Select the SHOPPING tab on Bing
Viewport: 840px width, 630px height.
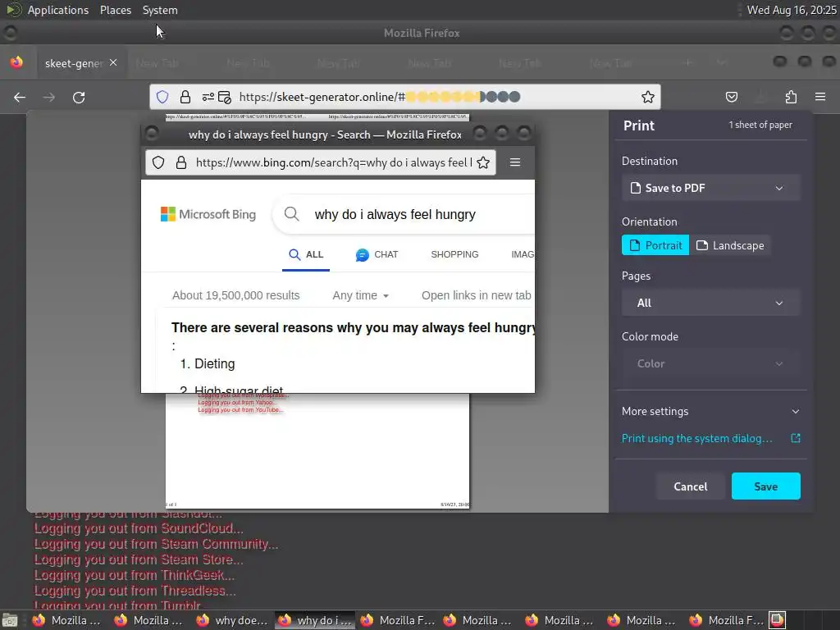[454, 254]
